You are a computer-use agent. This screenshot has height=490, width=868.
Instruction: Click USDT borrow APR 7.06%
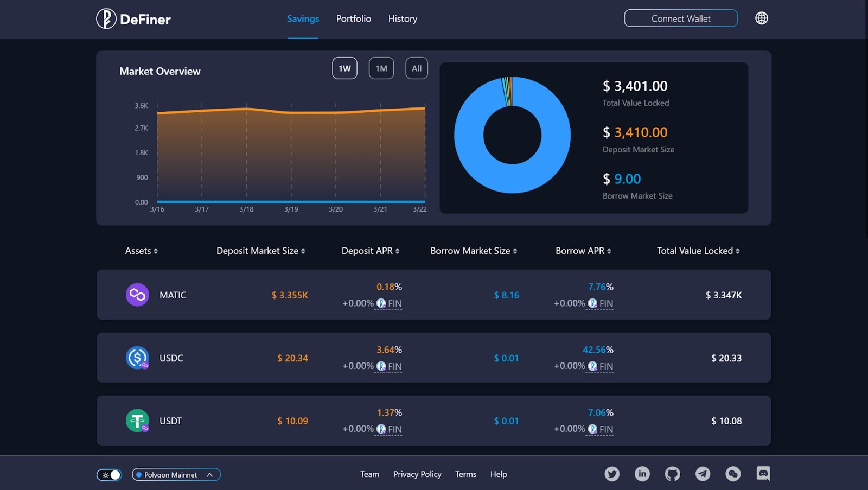601,412
